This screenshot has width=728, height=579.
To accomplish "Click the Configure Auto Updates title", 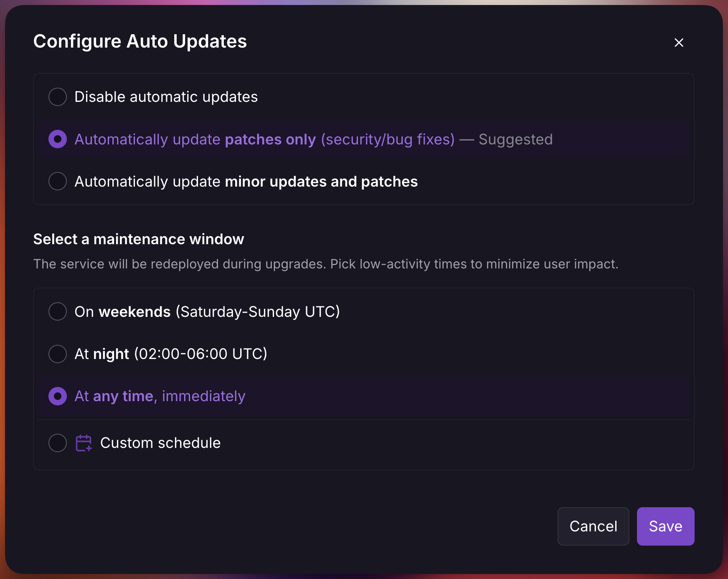I will pyautogui.click(x=140, y=41).
